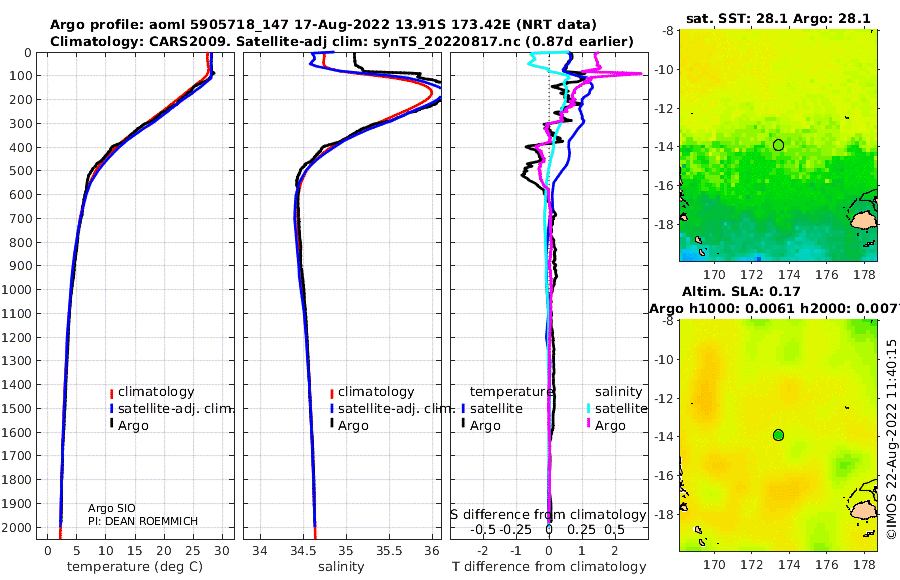Click the Argo profile title text

[323, 25]
